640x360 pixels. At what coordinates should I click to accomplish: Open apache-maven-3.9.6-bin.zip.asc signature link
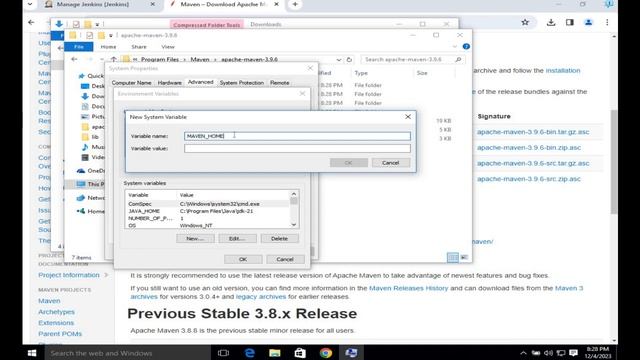[529, 147]
